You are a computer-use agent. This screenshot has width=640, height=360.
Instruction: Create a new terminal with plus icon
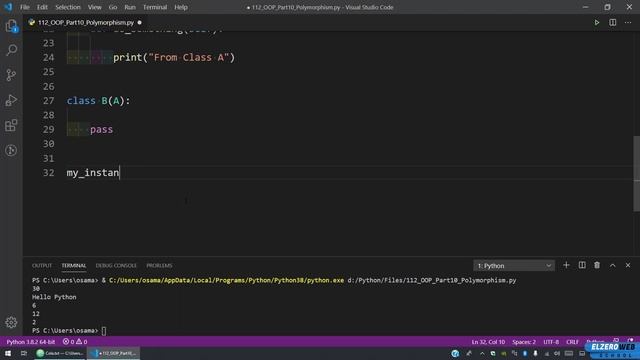566,265
